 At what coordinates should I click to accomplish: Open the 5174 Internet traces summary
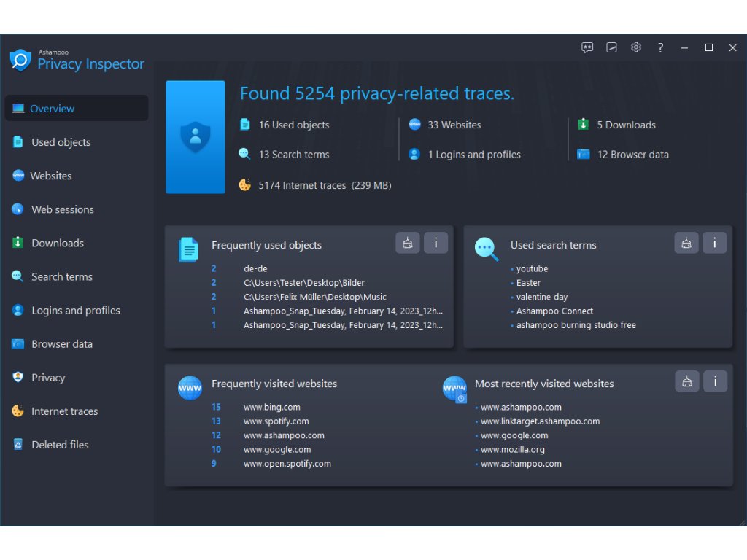pos(324,185)
